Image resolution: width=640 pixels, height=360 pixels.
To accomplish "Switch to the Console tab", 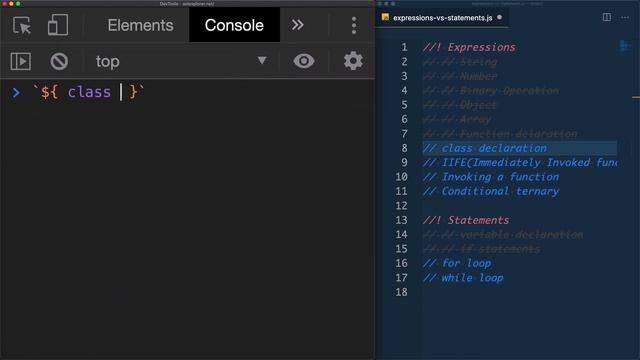I will 234,25.
